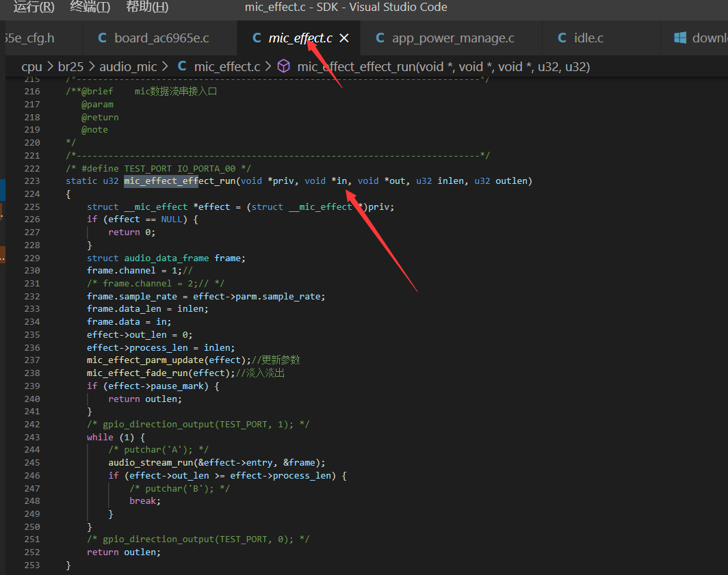Image resolution: width=728 pixels, height=575 pixels.
Task: Click 'effect->out_len = 0;' statement
Action: 140,334
